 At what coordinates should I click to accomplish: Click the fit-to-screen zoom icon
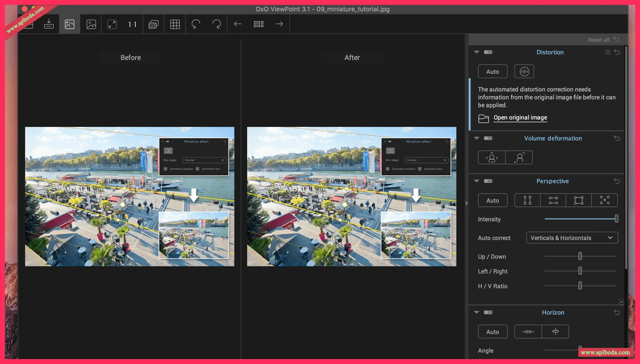tap(112, 24)
